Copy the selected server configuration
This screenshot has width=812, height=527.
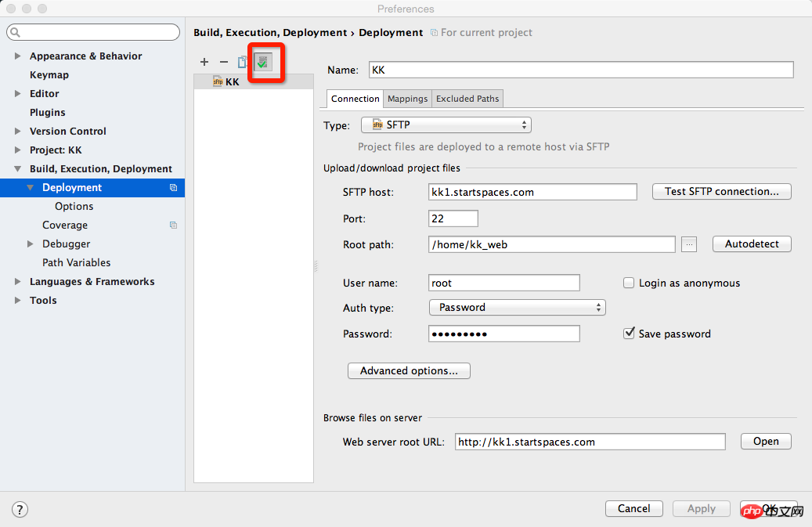pos(242,62)
